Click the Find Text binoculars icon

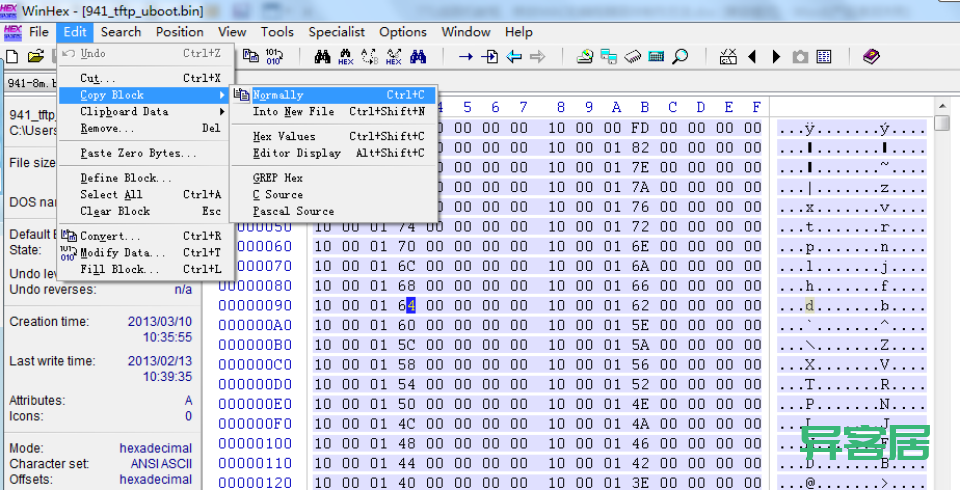[x=322, y=57]
